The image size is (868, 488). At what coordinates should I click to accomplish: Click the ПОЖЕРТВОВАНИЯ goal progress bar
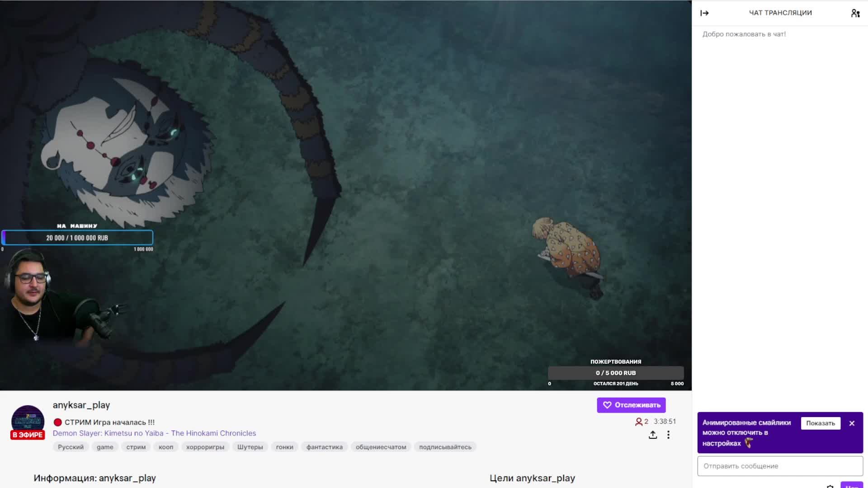point(616,373)
